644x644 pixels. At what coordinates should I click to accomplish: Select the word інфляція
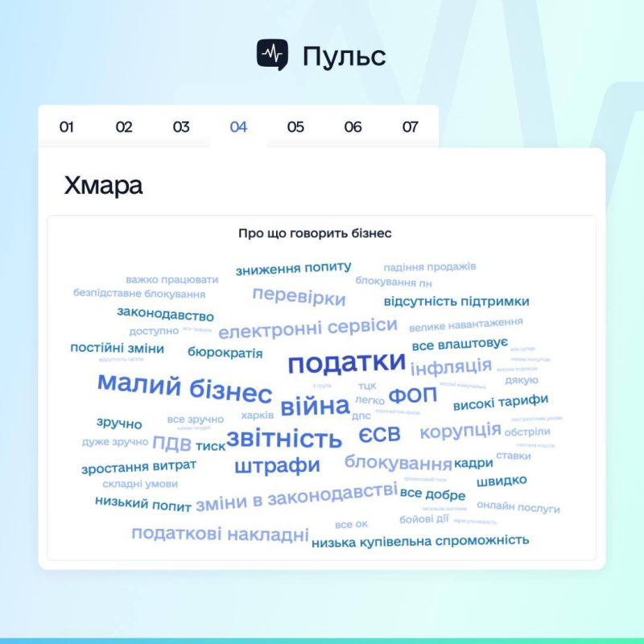[x=451, y=367]
